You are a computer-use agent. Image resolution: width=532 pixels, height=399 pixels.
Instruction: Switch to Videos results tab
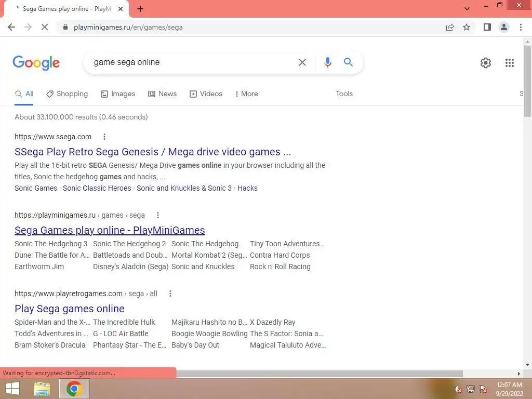(206, 94)
